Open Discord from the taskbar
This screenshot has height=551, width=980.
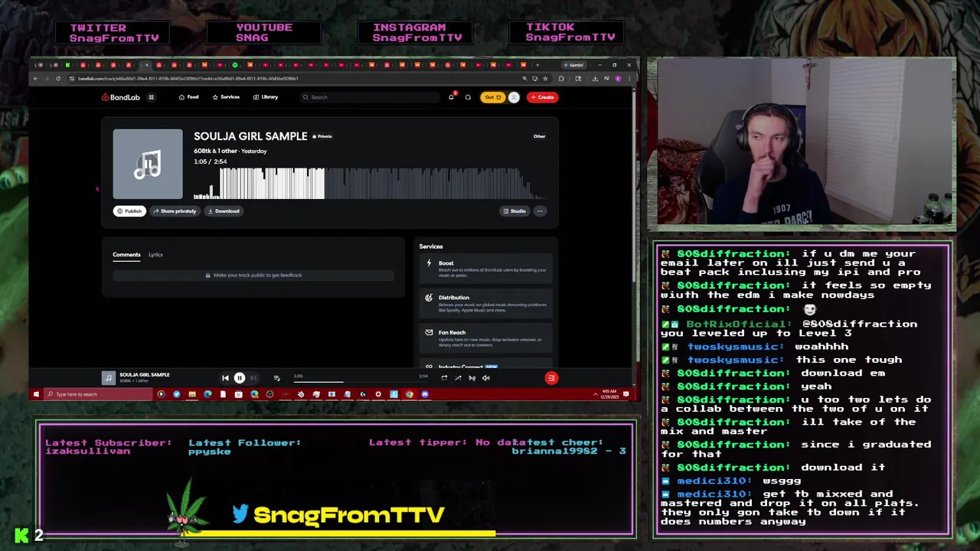point(425,394)
